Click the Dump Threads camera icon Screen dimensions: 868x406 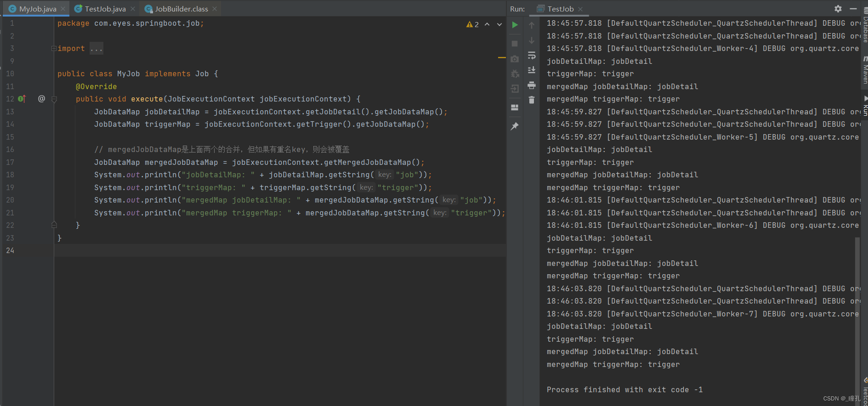(x=515, y=59)
